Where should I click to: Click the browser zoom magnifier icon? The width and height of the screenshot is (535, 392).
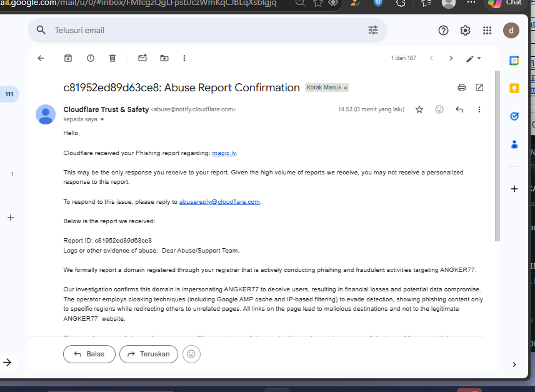[300, 3]
